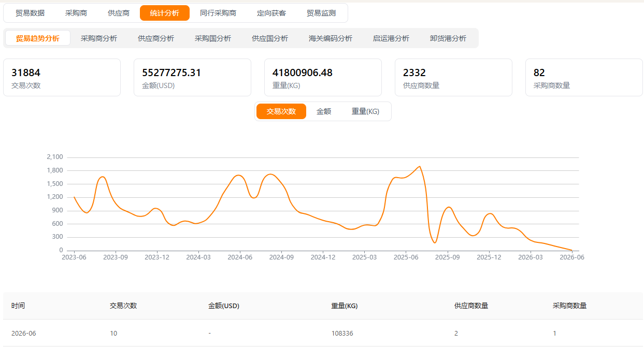Switch to 启运港分析 sub-tab
644x347 pixels.
click(x=391, y=38)
